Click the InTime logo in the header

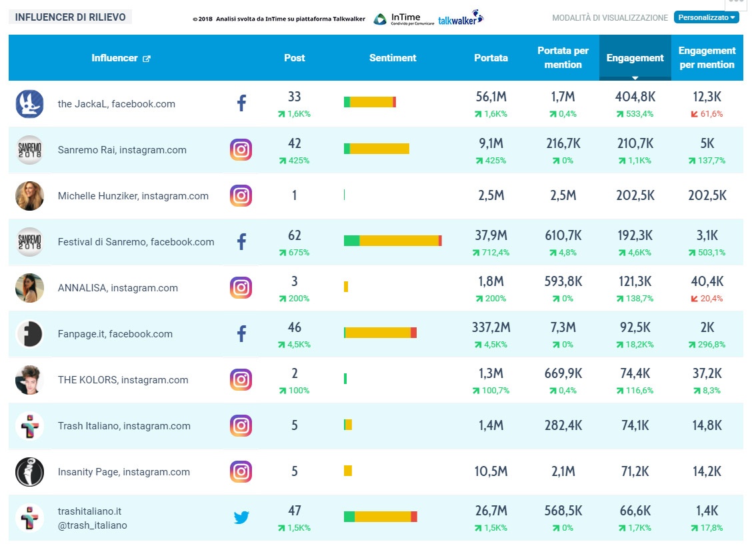[404, 19]
